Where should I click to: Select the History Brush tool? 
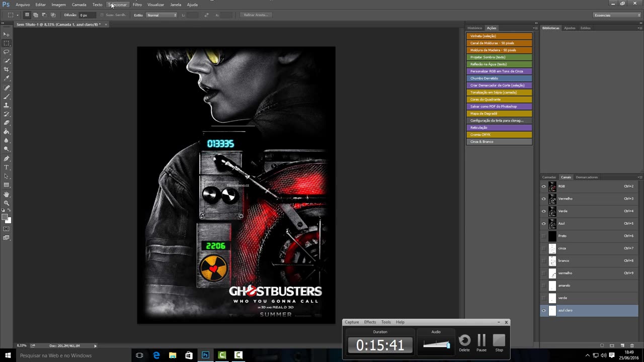7,114
